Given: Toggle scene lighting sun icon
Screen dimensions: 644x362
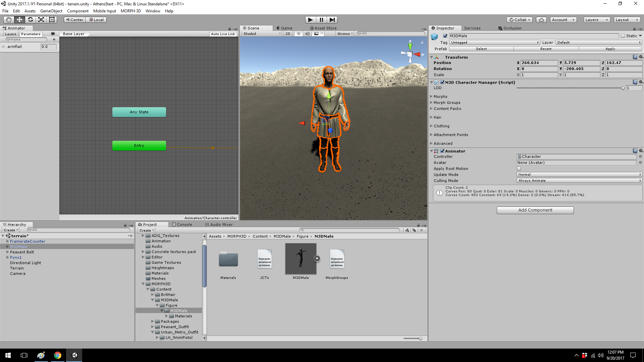Looking at the screenshot, I should [298, 34].
